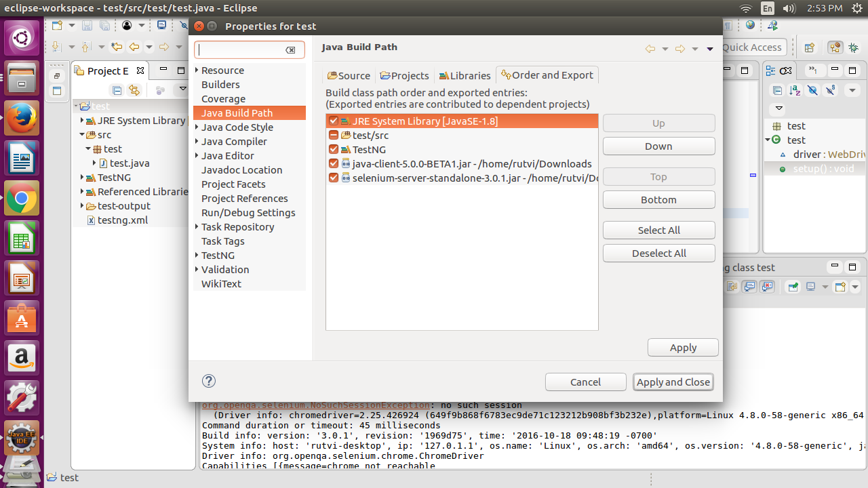Select the Project Explorer view tab

tap(108, 70)
